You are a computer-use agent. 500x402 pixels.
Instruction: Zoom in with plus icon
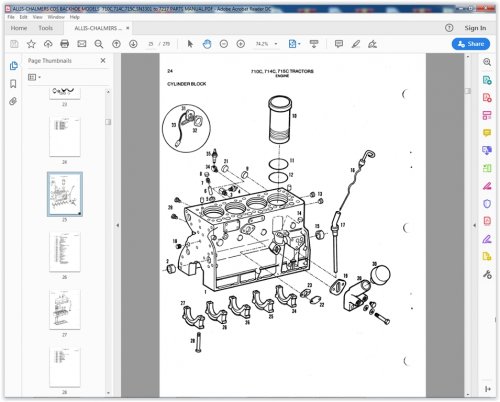[x=241, y=44]
